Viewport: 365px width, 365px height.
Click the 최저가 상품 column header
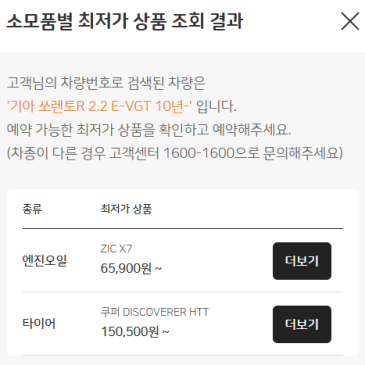click(126, 209)
